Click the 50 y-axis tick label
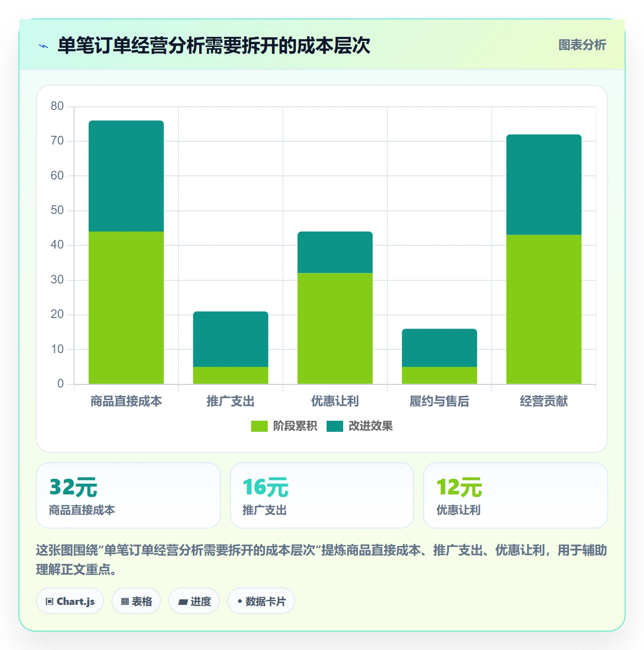Screen dimensions: 644x650 click(x=57, y=210)
